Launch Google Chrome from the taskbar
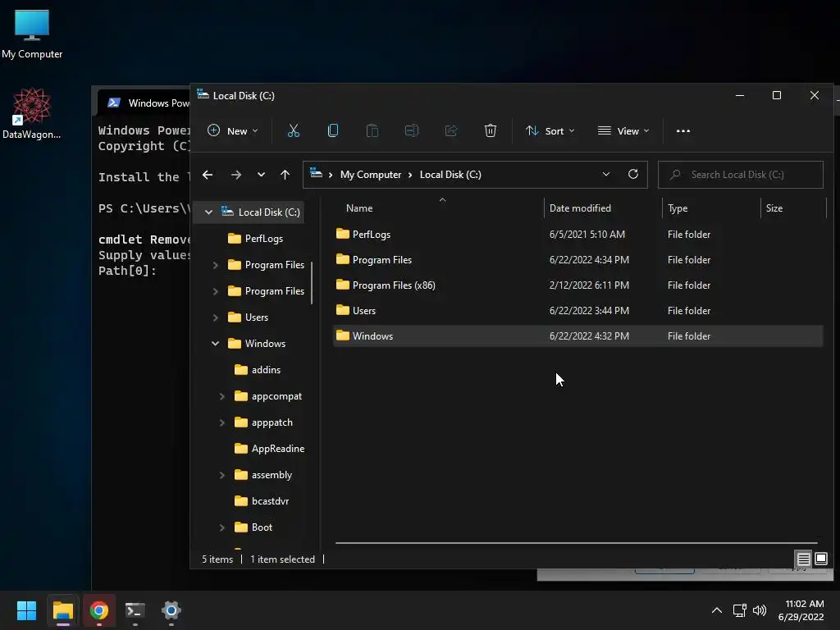Image resolution: width=840 pixels, height=630 pixels. click(99, 610)
